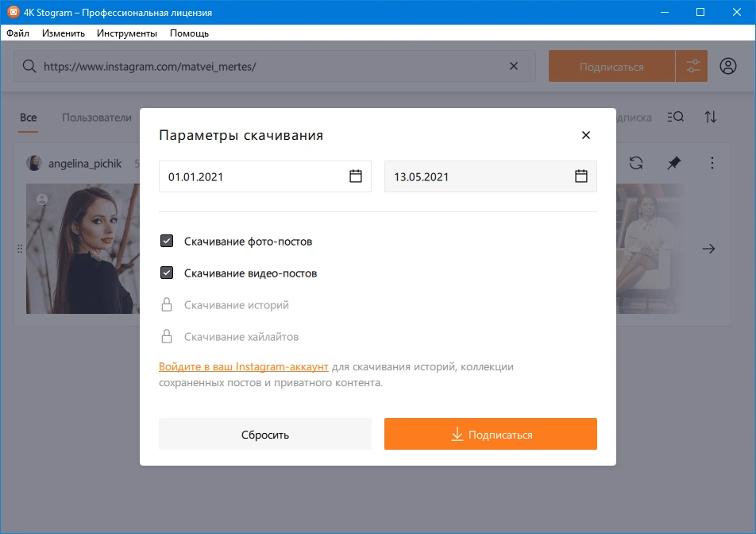The width and height of the screenshot is (756, 534).
Task: Click the 4K Stogram app icon in title bar
Action: [x=13, y=12]
